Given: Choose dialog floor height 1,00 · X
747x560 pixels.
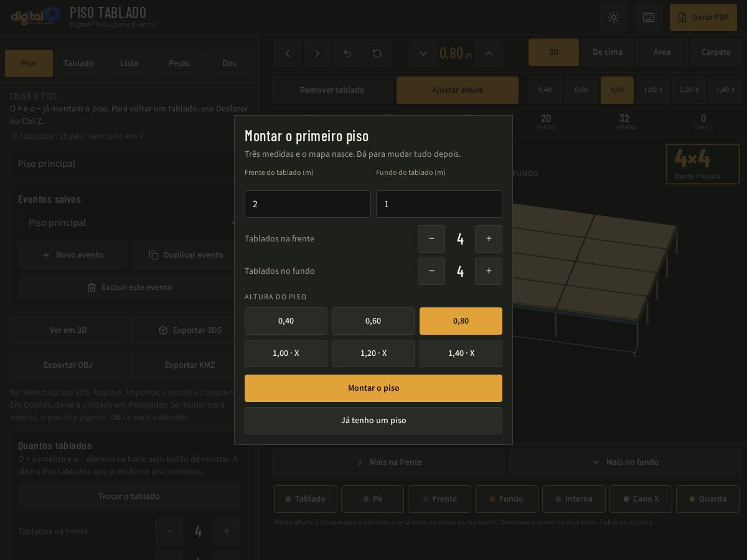Looking at the screenshot, I should pos(286,353).
